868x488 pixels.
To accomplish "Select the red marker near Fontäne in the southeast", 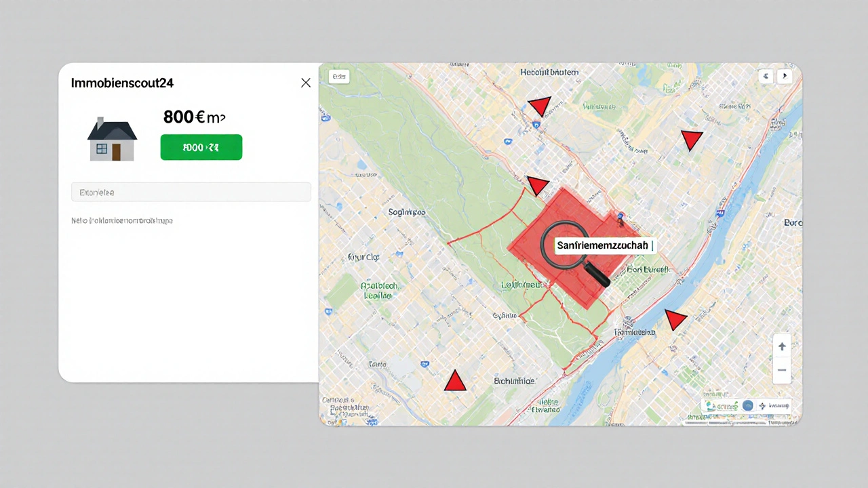I will coord(675,319).
